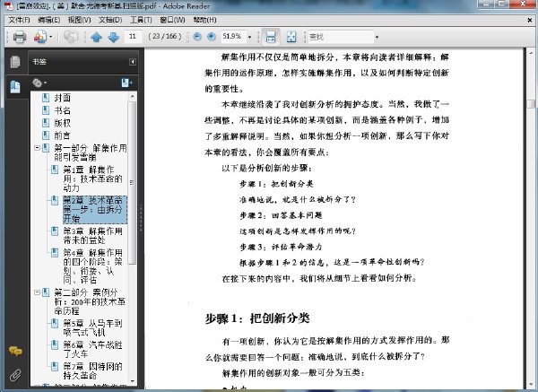Collapse the 第二部分 bookmark node
The image size is (538, 392).
click(37, 292)
